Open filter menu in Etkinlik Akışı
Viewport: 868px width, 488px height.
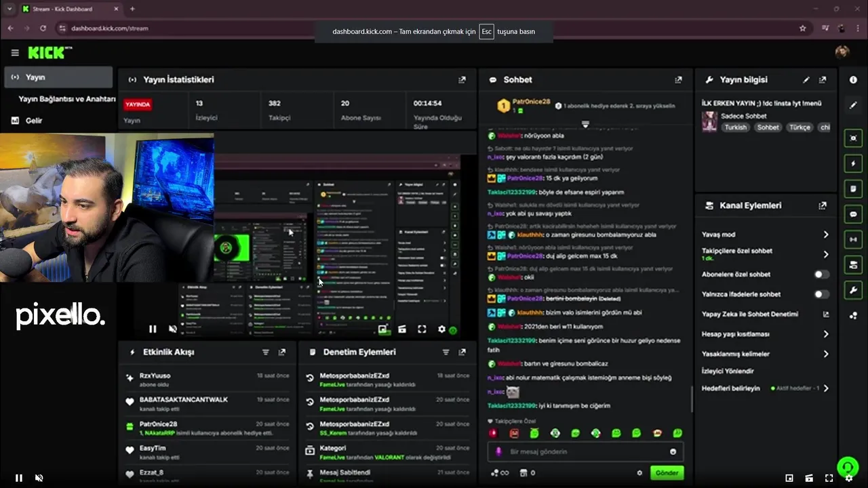[x=266, y=352]
